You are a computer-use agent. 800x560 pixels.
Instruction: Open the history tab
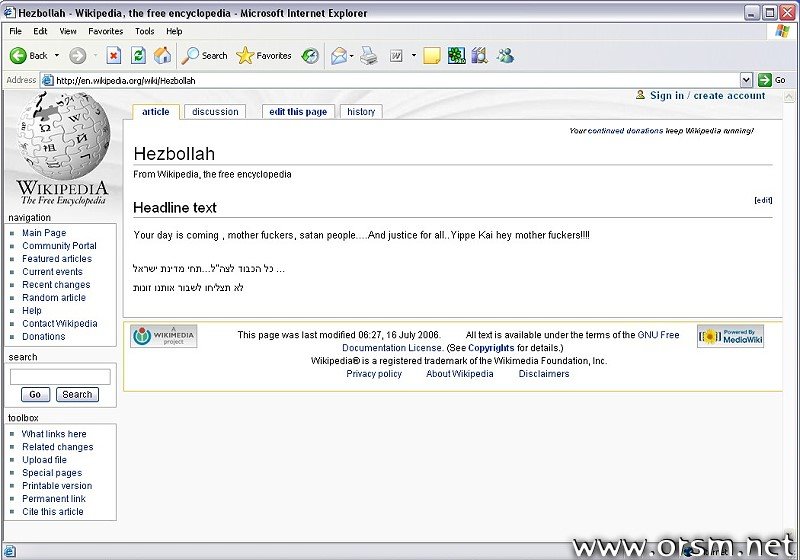361,112
